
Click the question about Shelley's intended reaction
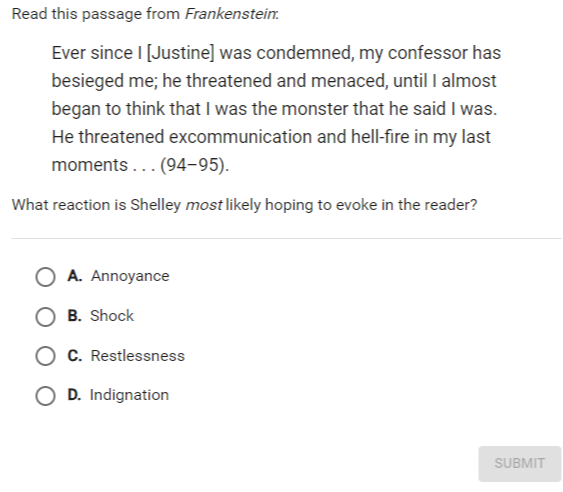245,205
